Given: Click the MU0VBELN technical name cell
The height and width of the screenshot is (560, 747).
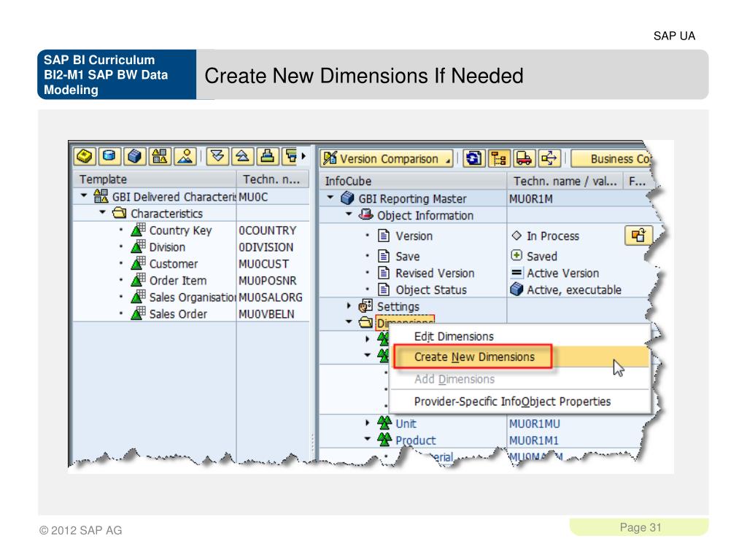Looking at the screenshot, I should 266,314.
